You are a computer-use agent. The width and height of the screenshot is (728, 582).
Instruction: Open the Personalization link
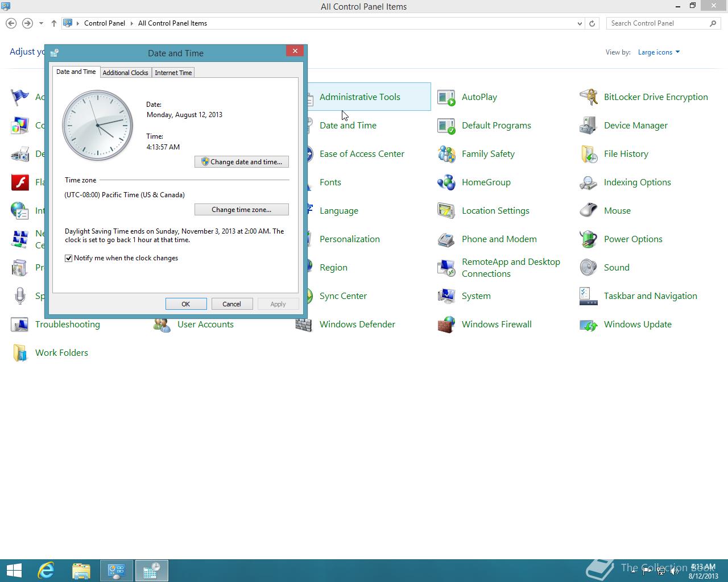click(350, 239)
